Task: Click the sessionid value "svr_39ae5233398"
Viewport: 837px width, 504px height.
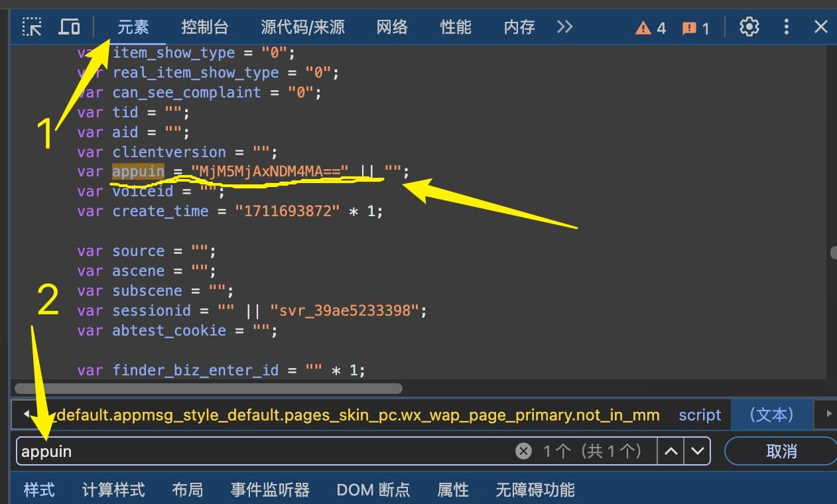Action: [x=348, y=311]
